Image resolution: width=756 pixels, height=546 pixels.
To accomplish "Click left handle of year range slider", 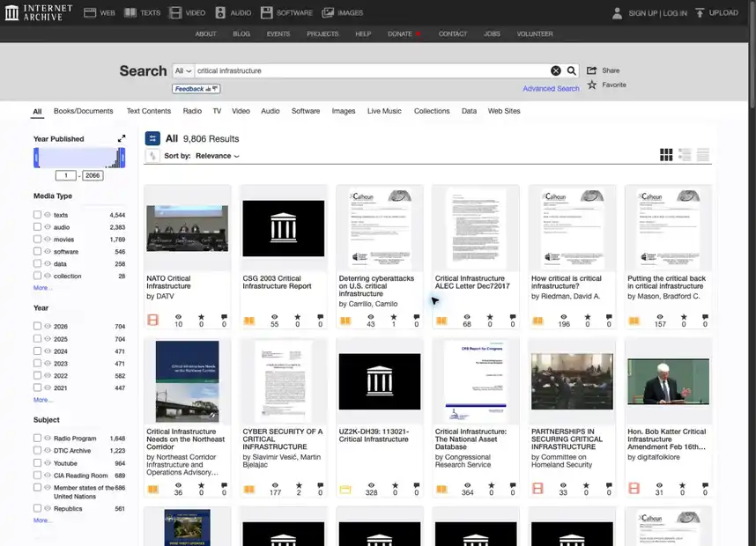I will tap(36, 158).
